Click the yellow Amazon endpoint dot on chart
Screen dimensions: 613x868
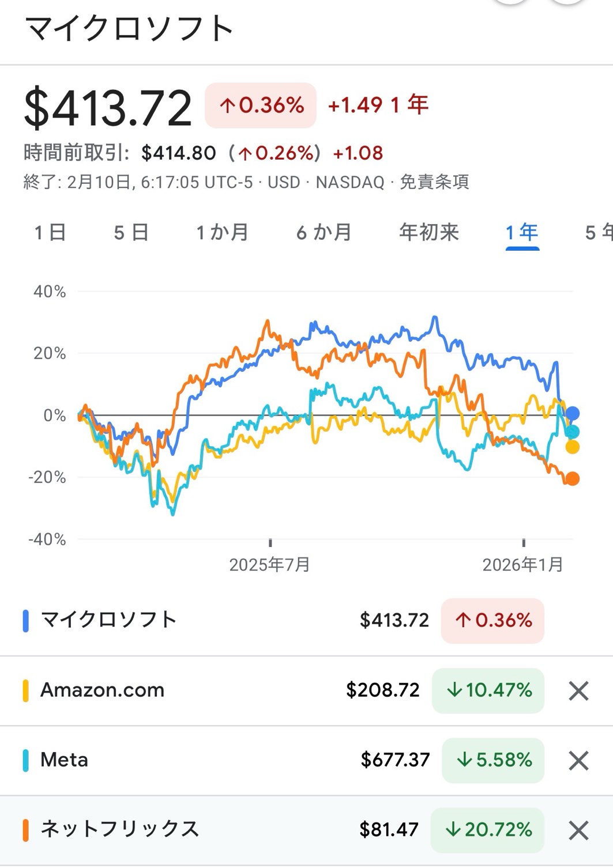coord(572,447)
